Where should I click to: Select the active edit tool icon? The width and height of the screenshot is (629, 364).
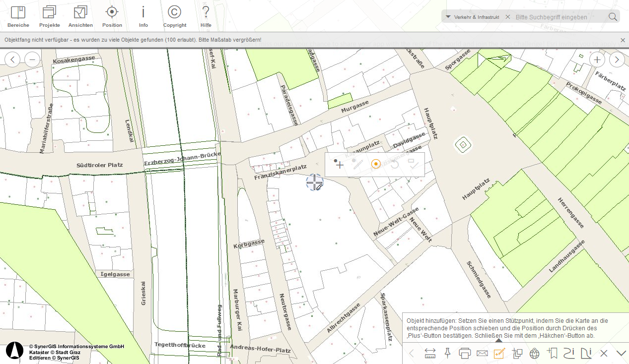point(499,353)
